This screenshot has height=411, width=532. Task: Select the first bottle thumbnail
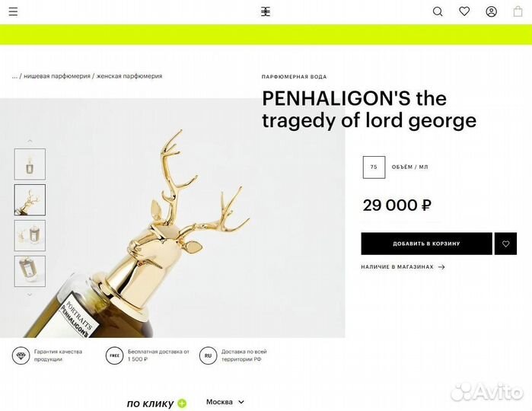point(30,164)
